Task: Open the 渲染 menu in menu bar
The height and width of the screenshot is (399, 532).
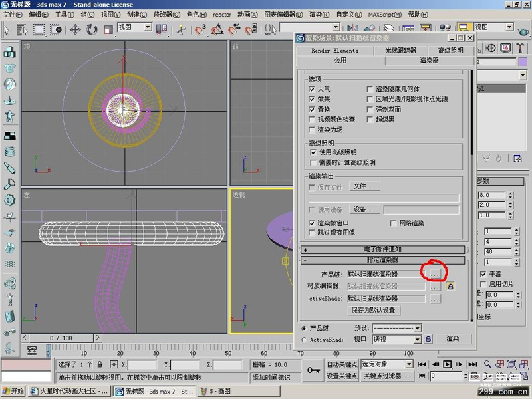Action: tap(319, 15)
